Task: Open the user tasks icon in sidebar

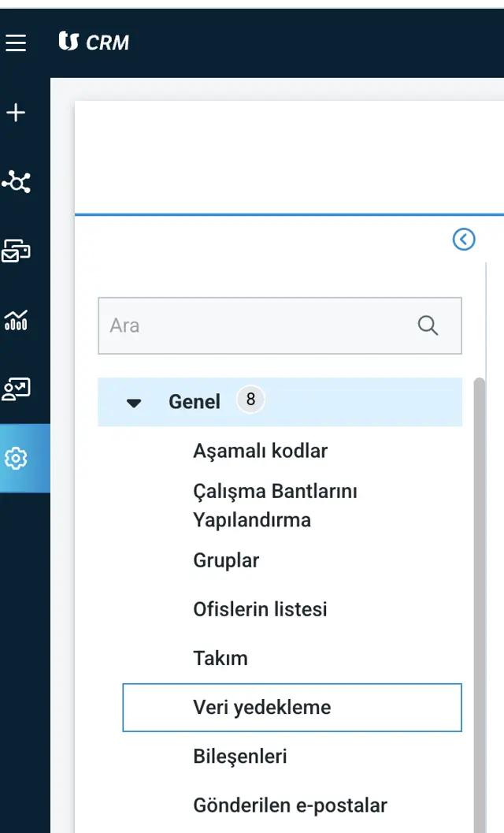Action: 16,389
